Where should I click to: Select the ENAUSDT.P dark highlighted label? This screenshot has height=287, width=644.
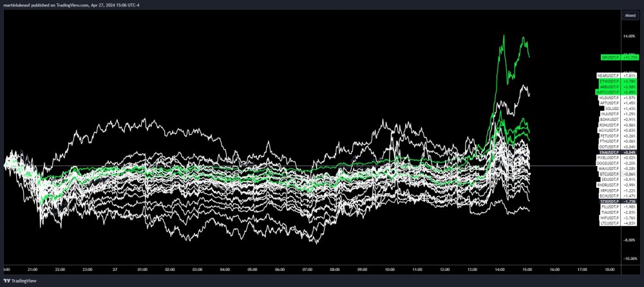point(610,153)
